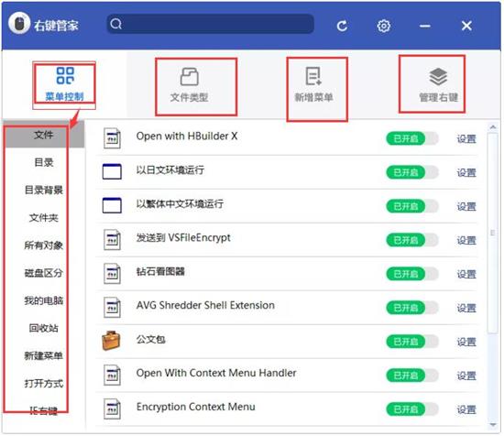Toggle the Encryption Context Menu switch
Image resolution: width=504 pixels, height=436 pixels.
[412, 409]
